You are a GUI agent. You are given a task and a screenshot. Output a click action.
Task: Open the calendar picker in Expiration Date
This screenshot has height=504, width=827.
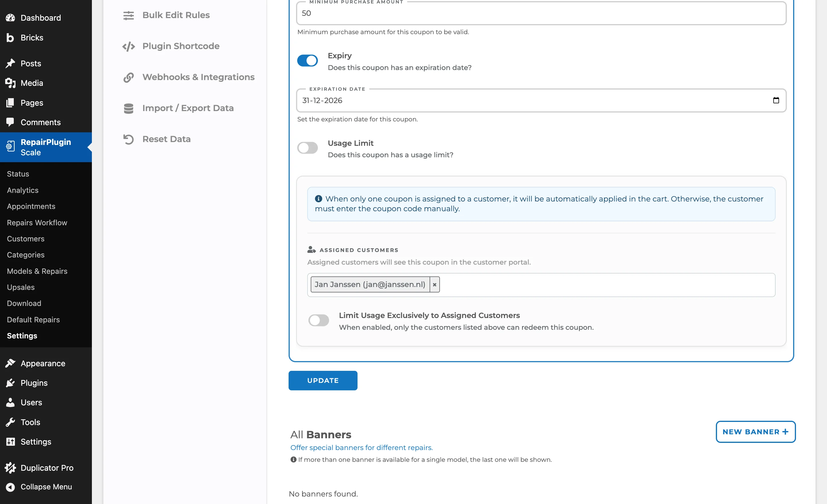click(776, 100)
